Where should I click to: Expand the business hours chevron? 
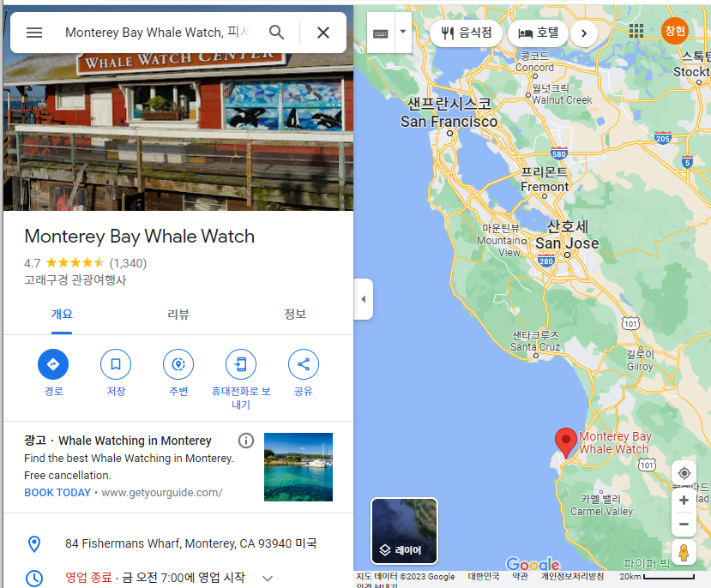click(268, 578)
